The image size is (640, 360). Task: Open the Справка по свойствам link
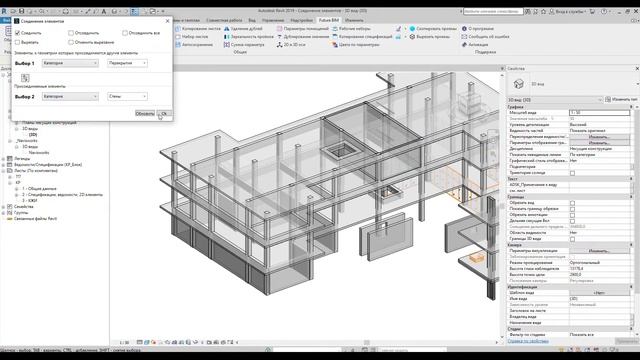coord(528,341)
